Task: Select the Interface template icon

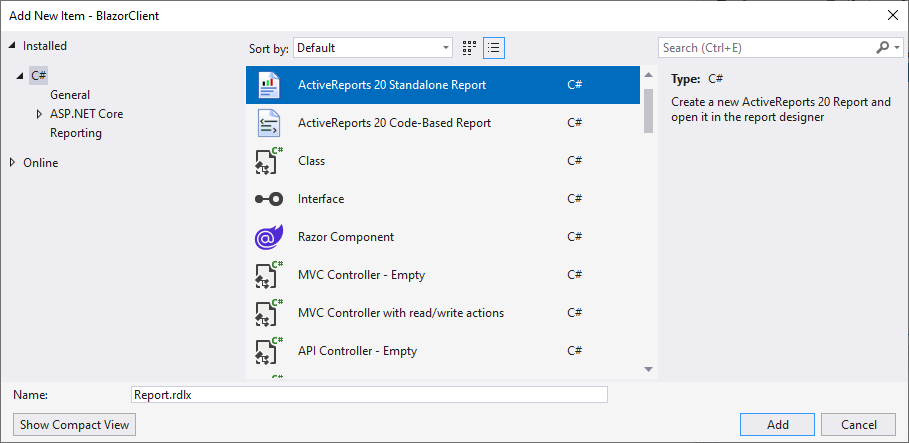Action: [268, 199]
